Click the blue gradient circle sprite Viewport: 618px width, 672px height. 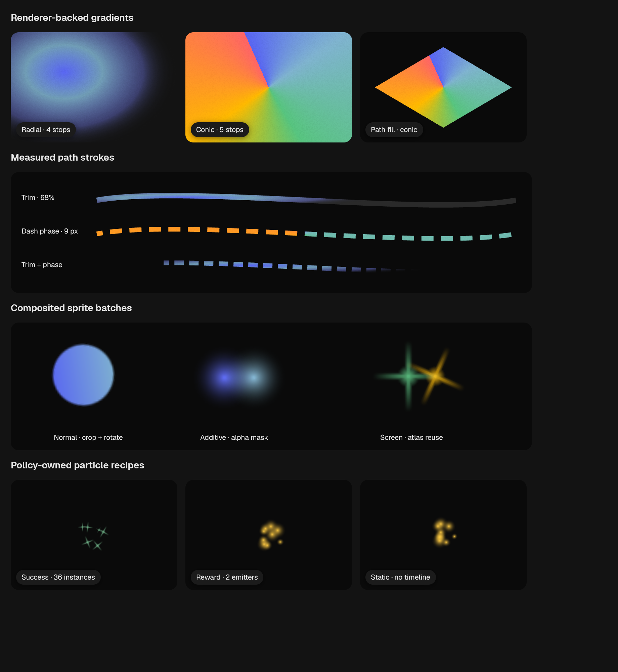(x=83, y=375)
